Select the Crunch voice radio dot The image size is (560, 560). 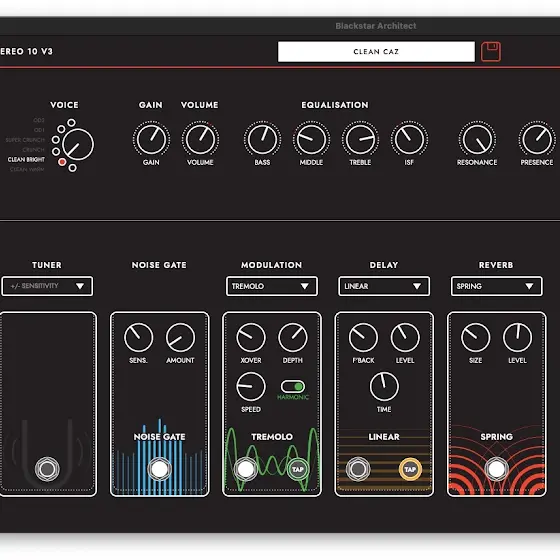(x=56, y=151)
